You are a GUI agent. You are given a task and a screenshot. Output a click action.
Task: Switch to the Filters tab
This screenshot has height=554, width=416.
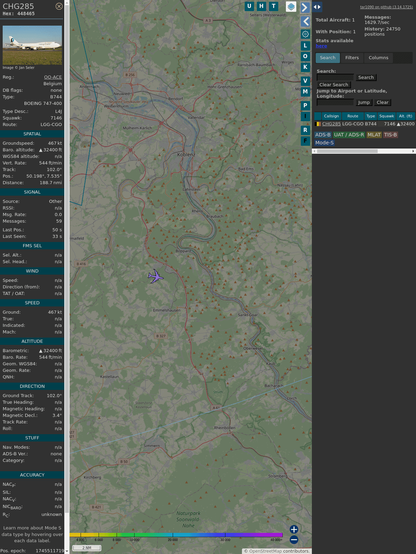pos(352,58)
